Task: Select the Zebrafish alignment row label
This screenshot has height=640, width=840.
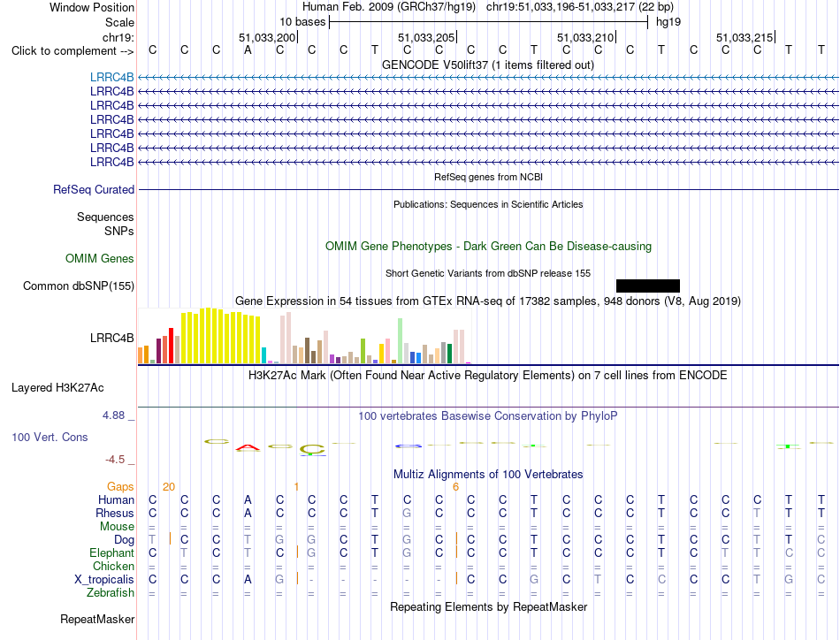Action: tap(111, 593)
